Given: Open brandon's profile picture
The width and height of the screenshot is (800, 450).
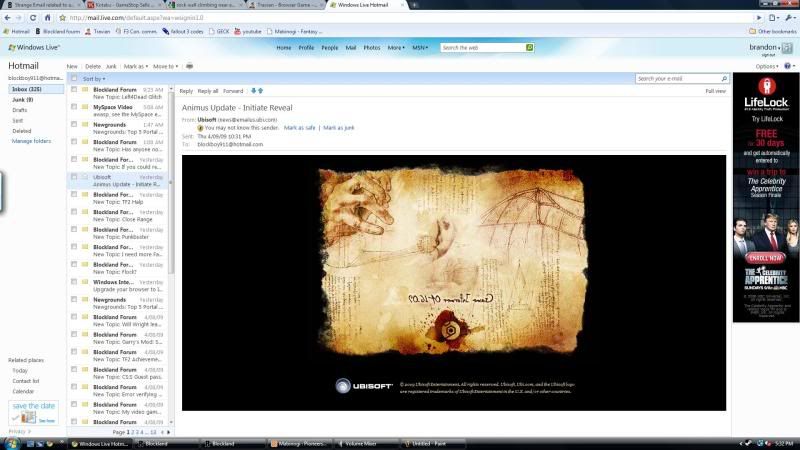Looking at the screenshot, I should pos(787,48).
